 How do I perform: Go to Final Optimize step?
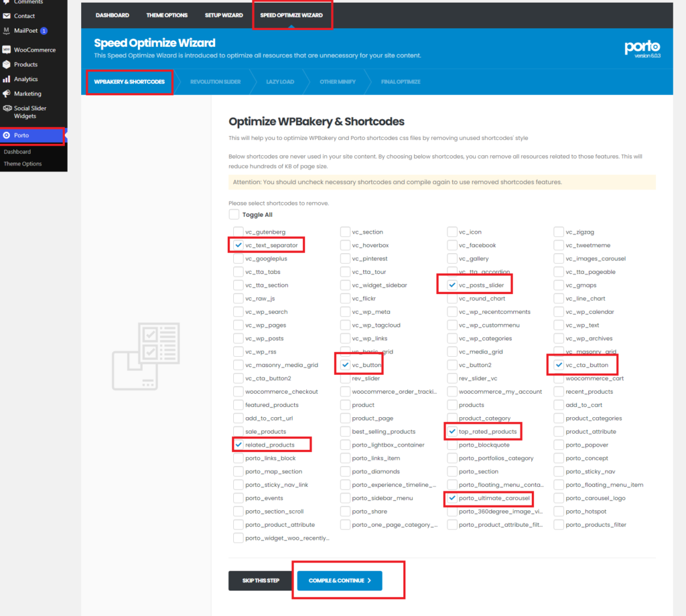click(x=401, y=82)
